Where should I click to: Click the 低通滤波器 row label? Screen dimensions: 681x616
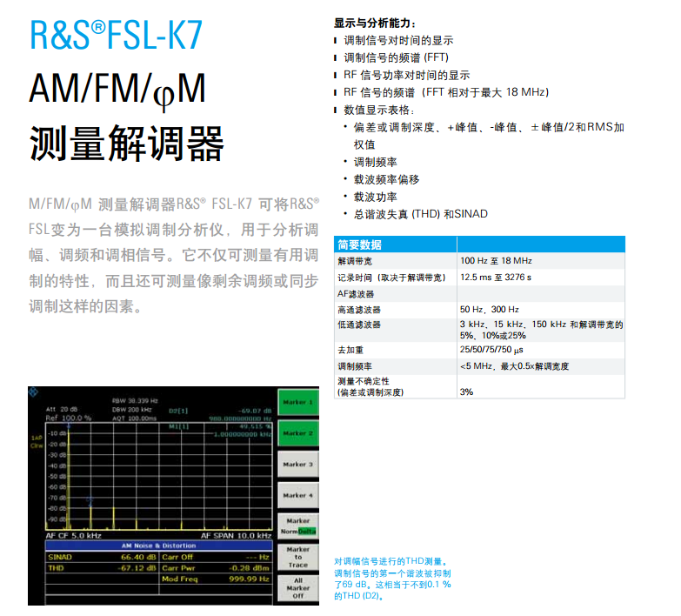click(359, 325)
